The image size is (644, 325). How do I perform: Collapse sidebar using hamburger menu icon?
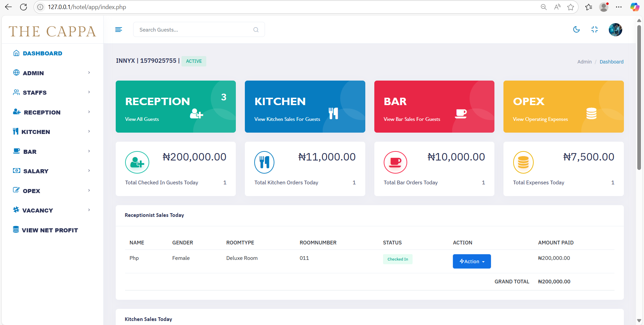[x=118, y=30]
